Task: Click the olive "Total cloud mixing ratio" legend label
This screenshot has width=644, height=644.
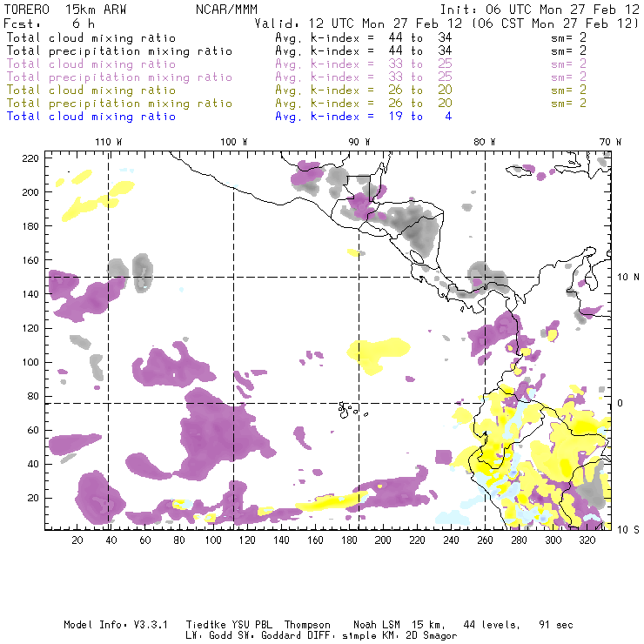Action: point(91,90)
